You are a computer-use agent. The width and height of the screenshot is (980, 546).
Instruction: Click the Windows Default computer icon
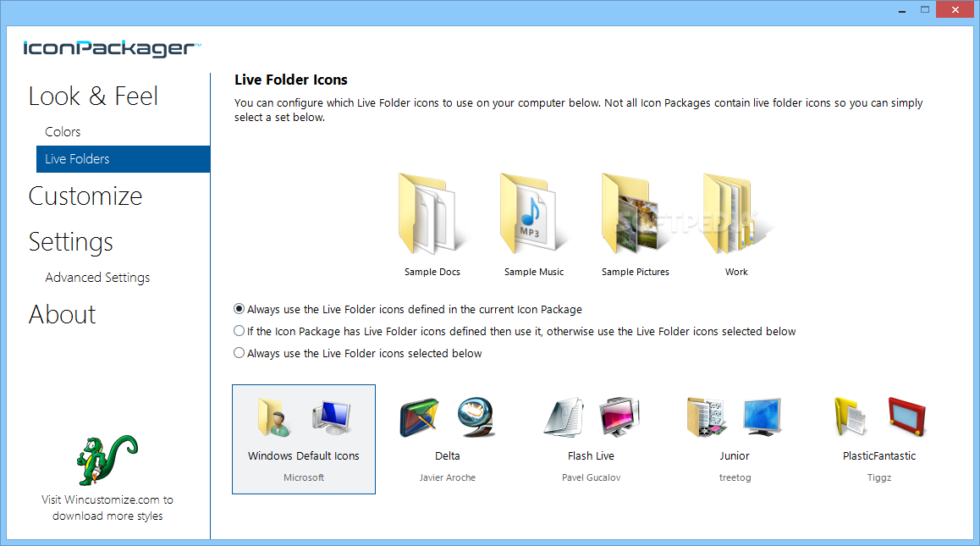point(332,417)
